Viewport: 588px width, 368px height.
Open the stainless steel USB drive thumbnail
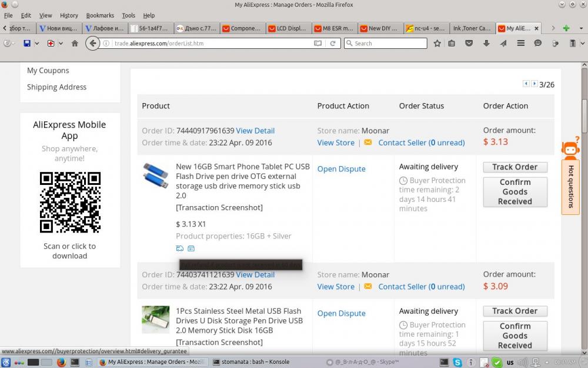point(156,320)
